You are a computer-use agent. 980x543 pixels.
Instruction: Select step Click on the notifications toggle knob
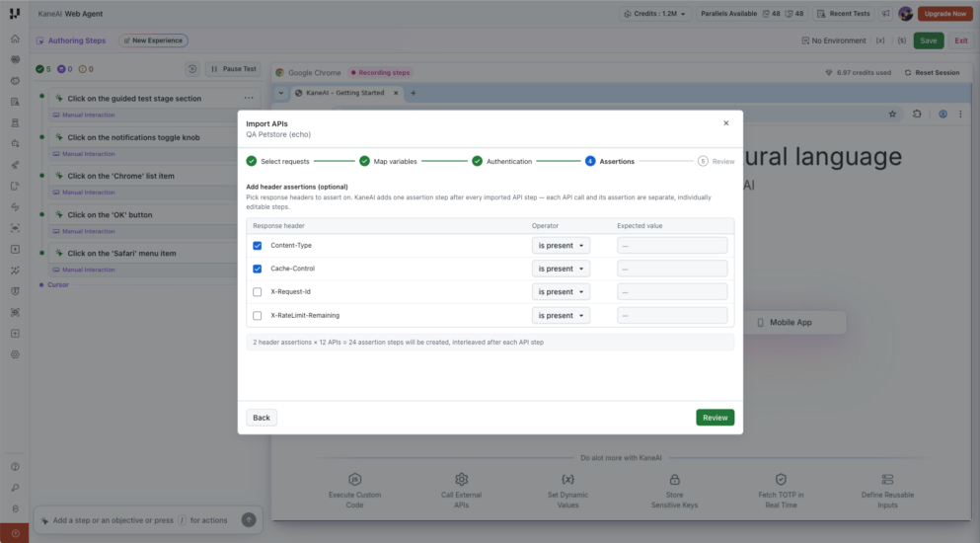(134, 137)
